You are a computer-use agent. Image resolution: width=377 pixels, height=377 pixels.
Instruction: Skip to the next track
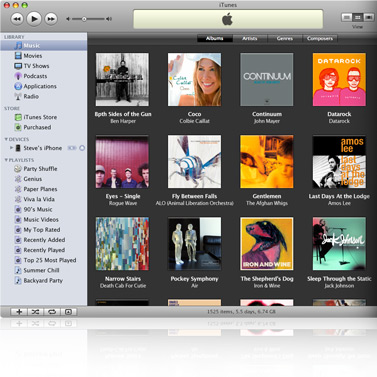tap(51, 19)
